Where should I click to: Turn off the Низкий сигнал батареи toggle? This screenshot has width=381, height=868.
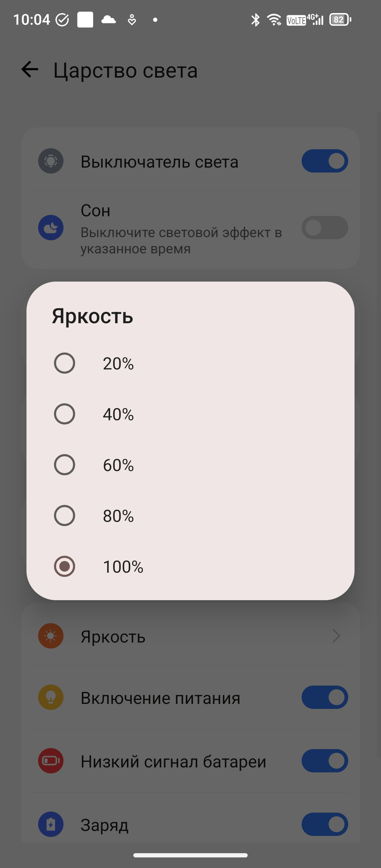[x=325, y=761]
